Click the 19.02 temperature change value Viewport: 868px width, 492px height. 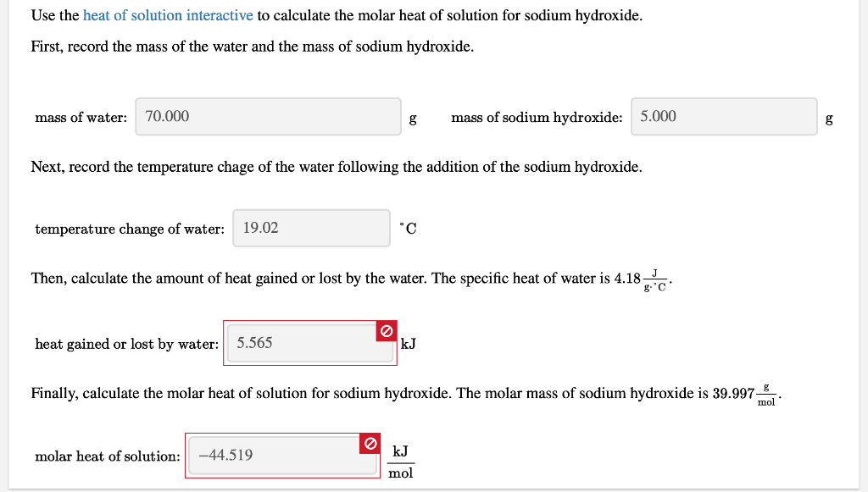click(x=260, y=227)
